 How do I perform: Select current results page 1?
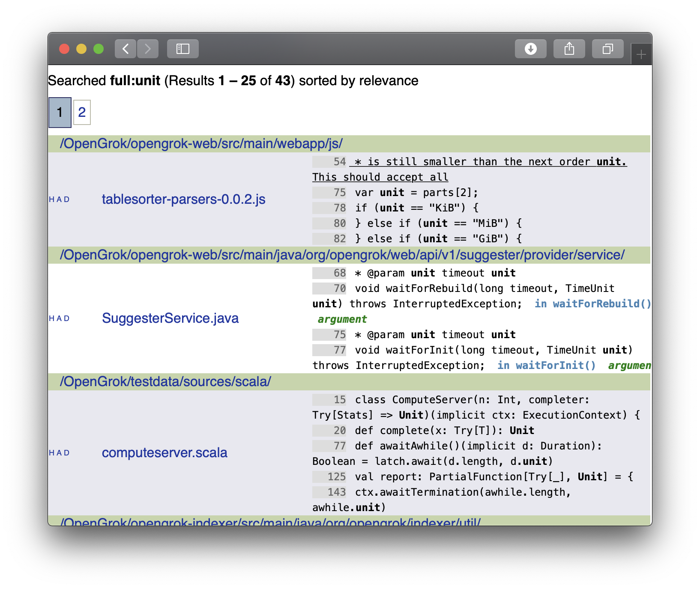click(60, 112)
